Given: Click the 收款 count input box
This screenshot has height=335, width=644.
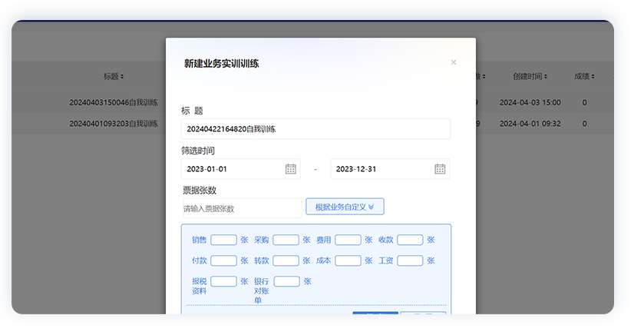Looking at the screenshot, I should [x=410, y=240].
